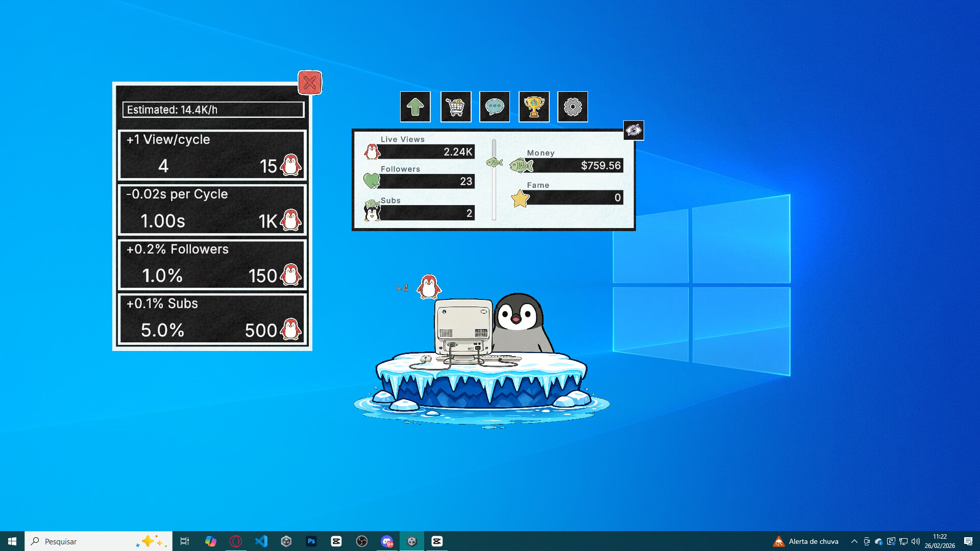Open the green arrow upgrades menu

point(415,107)
